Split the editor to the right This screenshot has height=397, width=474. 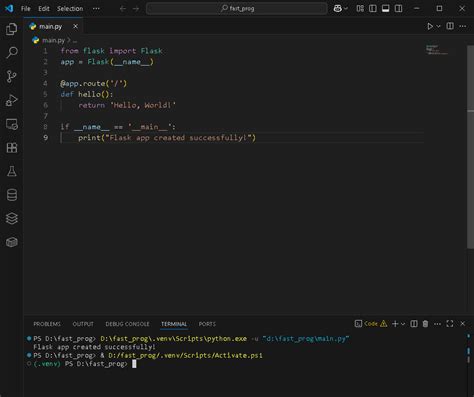450,26
